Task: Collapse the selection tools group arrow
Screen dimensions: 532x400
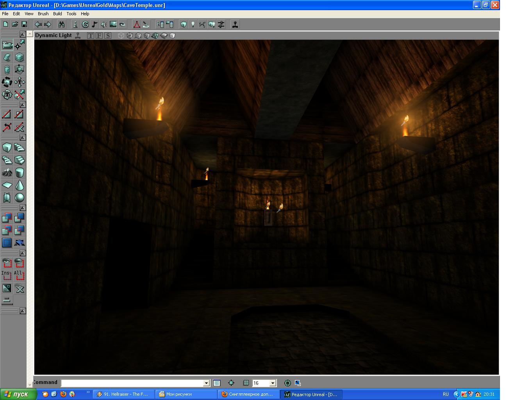Action: point(23,253)
